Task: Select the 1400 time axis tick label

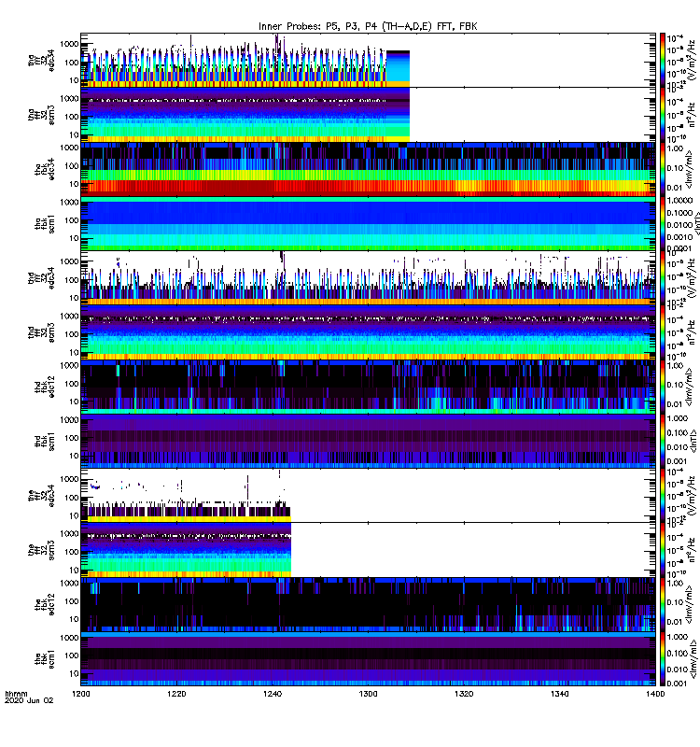Action: click(x=655, y=694)
